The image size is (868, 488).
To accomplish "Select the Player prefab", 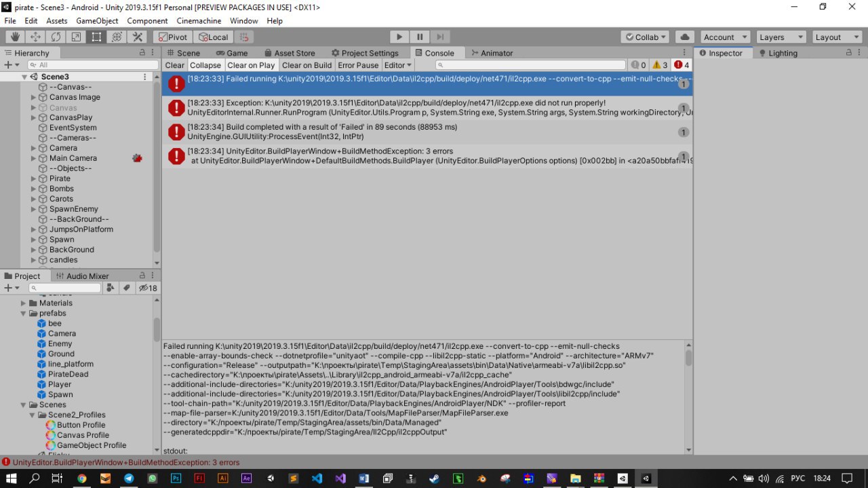I will (60, 384).
